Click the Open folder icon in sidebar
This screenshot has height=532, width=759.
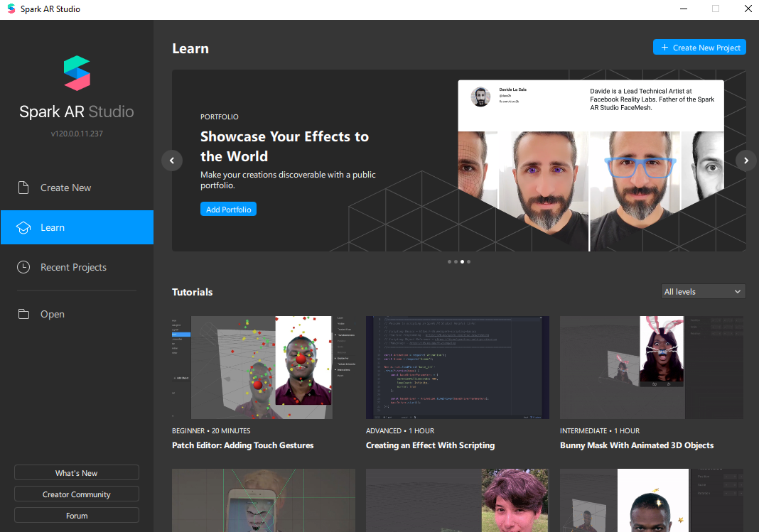point(23,314)
